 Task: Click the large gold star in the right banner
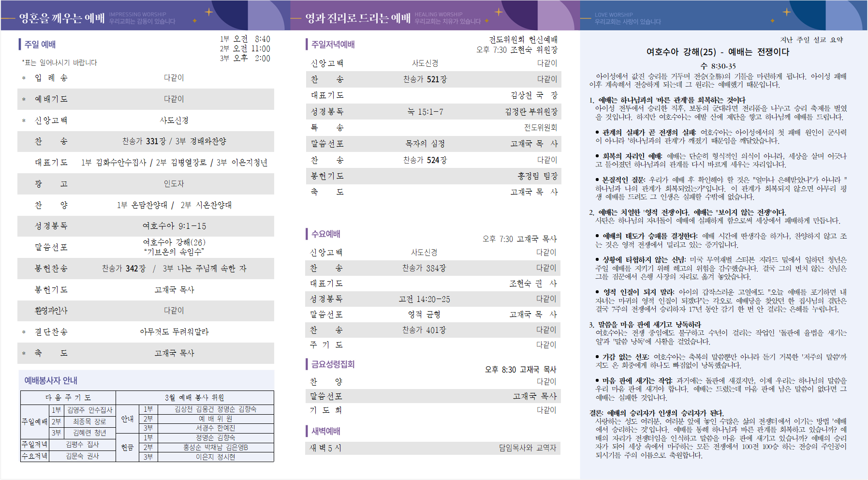787,12
